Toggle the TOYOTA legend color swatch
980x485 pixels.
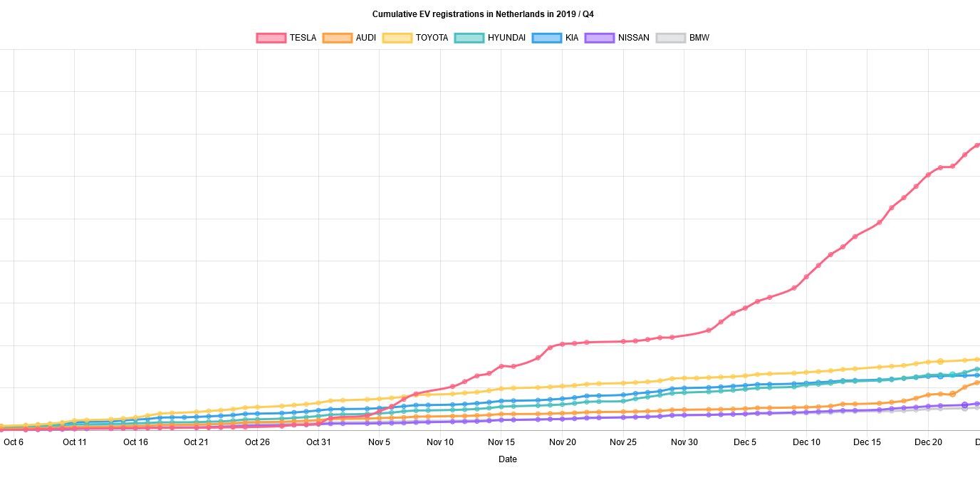click(397, 38)
